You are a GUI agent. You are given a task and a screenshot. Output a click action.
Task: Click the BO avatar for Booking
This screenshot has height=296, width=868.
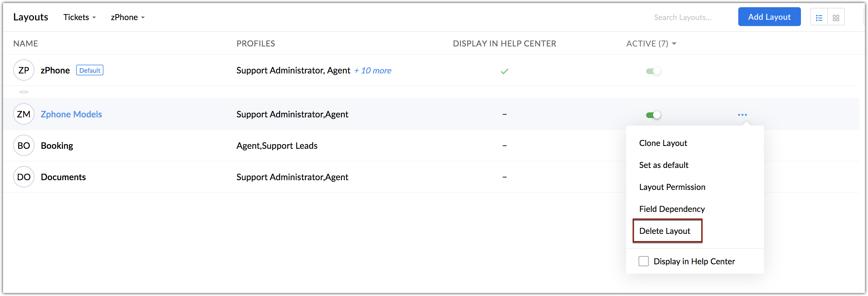click(24, 145)
